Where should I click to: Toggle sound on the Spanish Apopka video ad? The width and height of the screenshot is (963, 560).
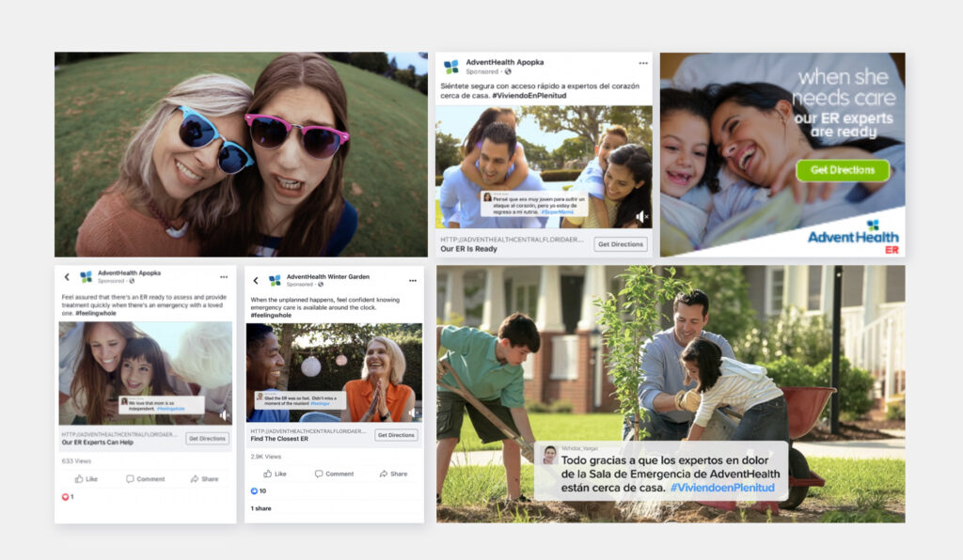(641, 216)
